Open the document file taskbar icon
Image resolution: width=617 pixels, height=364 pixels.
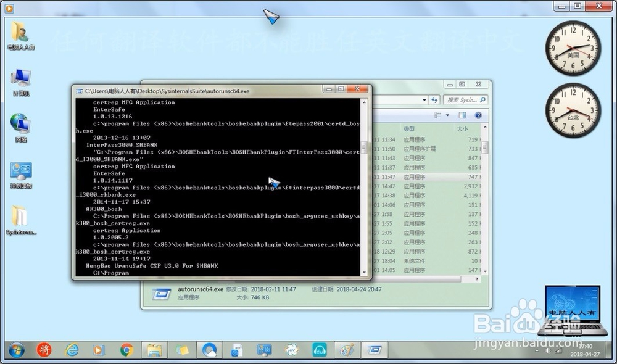[236, 349]
